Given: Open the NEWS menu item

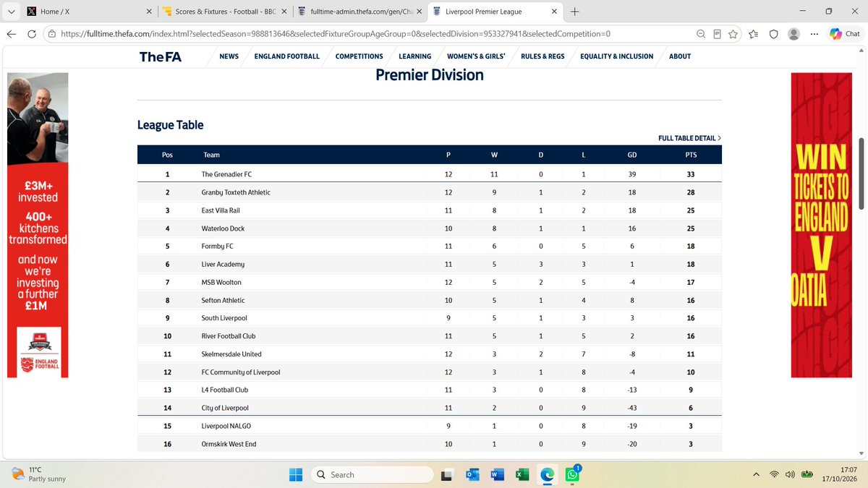Looking at the screenshot, I should (229, 56).
